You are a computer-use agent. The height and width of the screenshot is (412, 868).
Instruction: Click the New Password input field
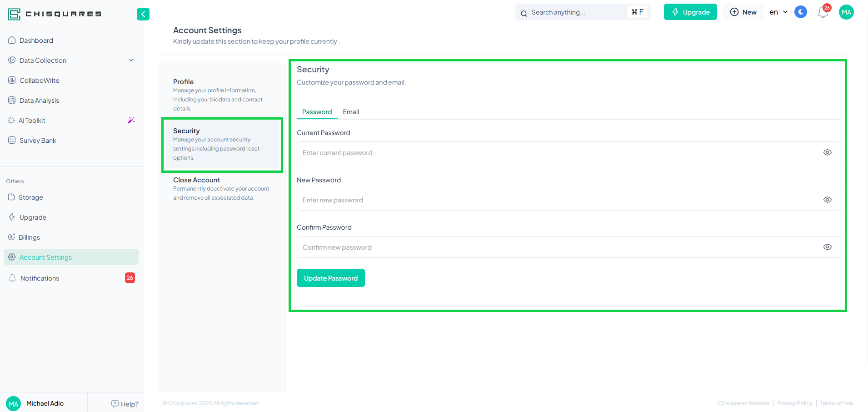pos(569,200)
